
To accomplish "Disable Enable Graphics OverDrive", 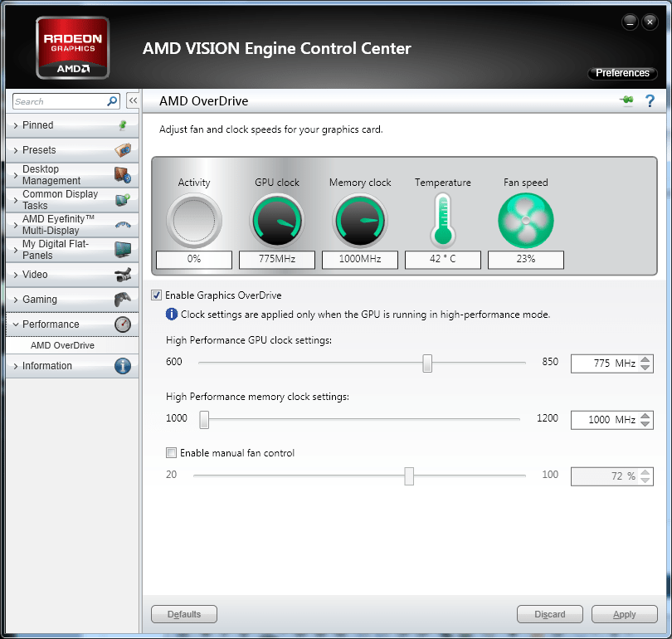I will click(x=157, y=295).
